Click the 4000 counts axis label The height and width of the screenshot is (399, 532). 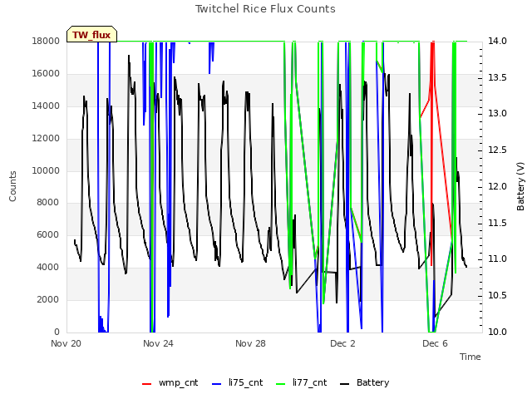coord(48,268)
